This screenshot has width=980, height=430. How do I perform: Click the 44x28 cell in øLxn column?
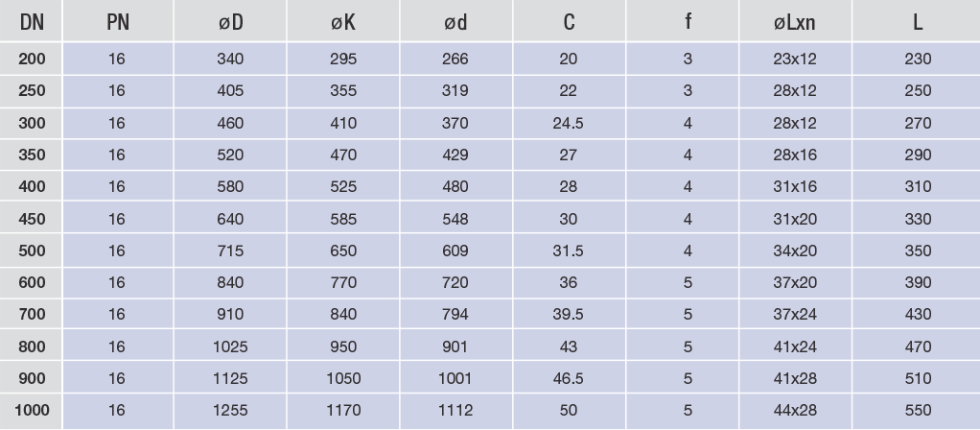tap(794, 411)
